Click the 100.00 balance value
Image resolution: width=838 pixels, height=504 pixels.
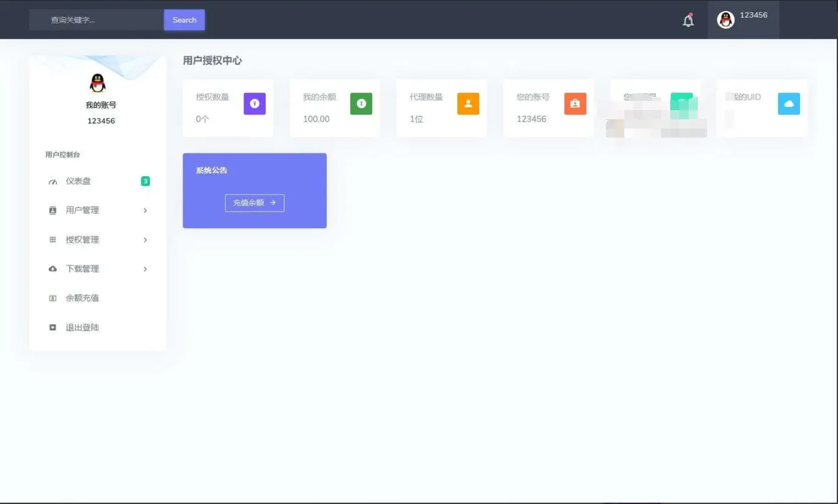point(316,119)
